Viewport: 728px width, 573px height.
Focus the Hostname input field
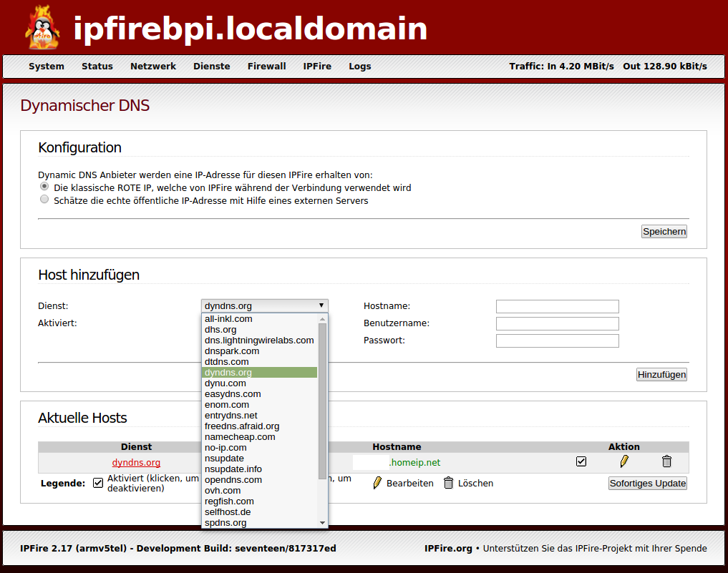pyautogui.click(x=557, y=307)
